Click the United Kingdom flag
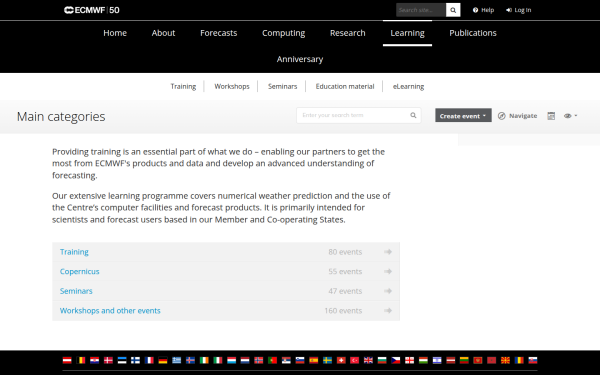The width and height of the screenshot is (600, 375). point(368,360)
